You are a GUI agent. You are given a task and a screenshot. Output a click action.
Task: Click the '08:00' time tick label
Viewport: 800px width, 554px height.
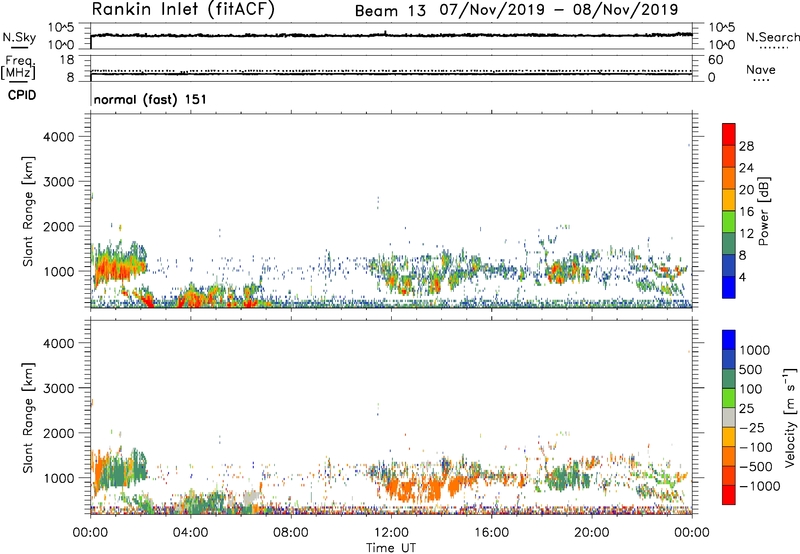pyautogui.click(x=290, y=533)
